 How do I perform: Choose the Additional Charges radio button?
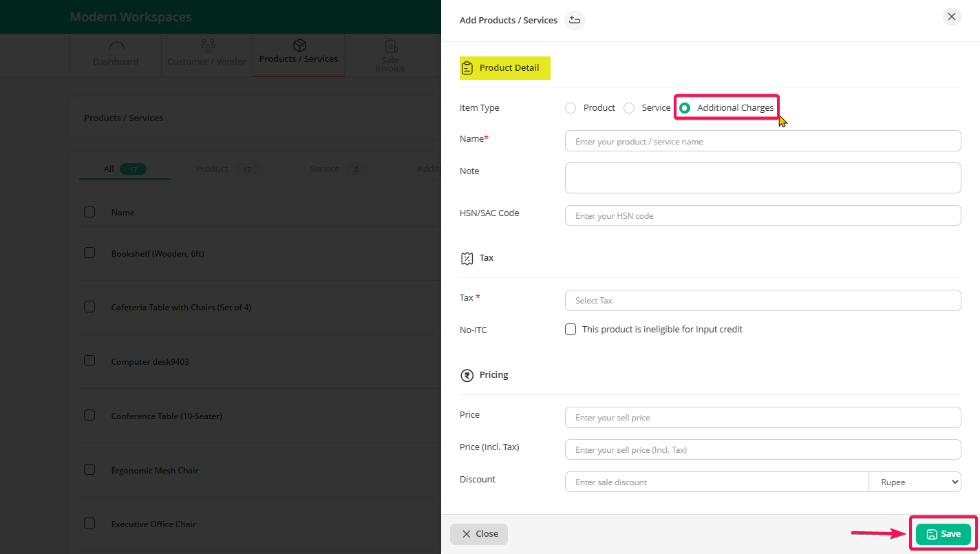[x=685, y=108]
